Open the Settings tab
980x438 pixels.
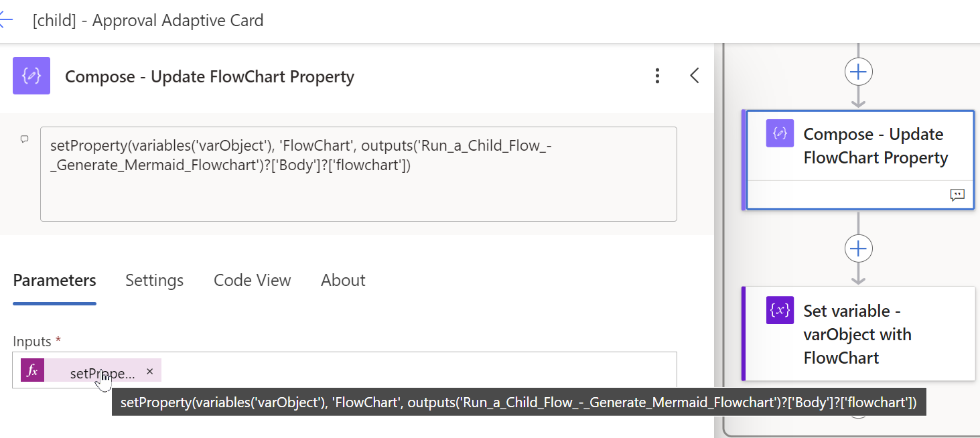154,281
